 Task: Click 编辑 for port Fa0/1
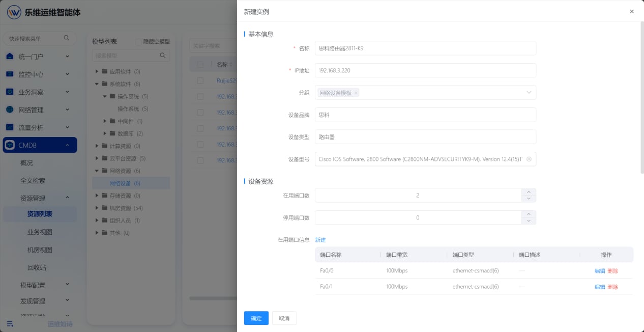[600, 287]
